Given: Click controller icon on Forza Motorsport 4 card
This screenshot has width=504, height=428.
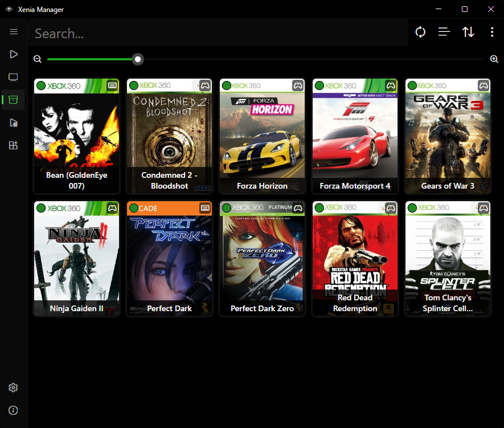Looking at the screenshot, I should (x=391, y=85).
